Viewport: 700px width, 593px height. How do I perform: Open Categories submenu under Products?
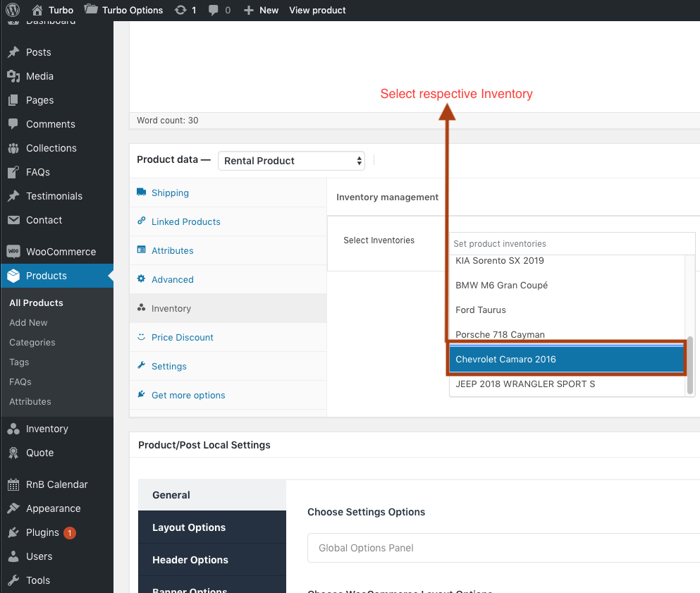click(32, 343)
